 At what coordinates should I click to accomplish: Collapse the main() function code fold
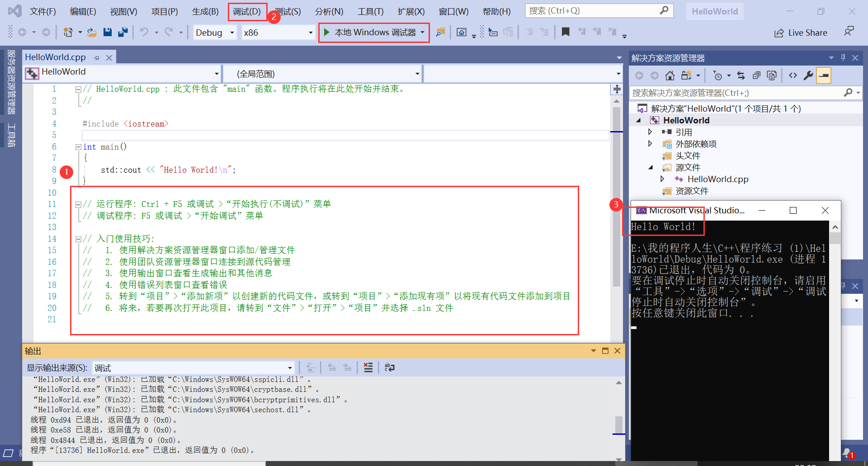[78, 147]
